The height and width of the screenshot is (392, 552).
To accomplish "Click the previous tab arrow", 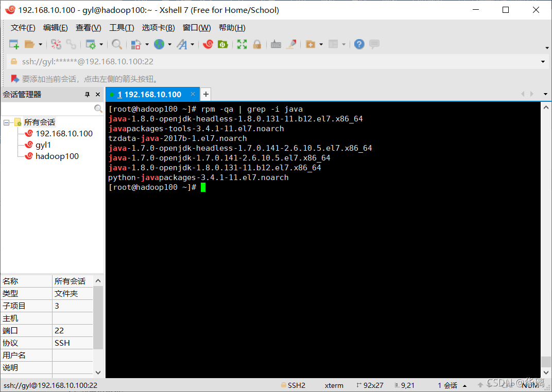I will tap(523, 94).
